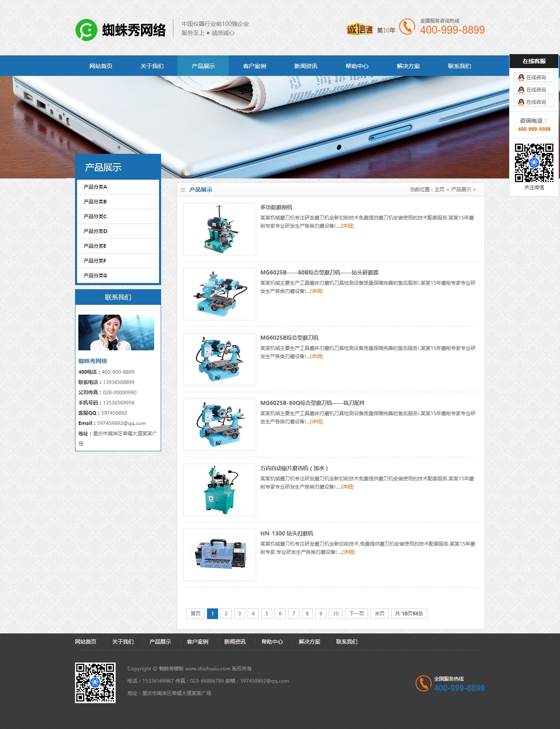The height and width of the screenshot is (729, 560).
Task: Click the 下一页 pagination button
Action: coord(356,614)
